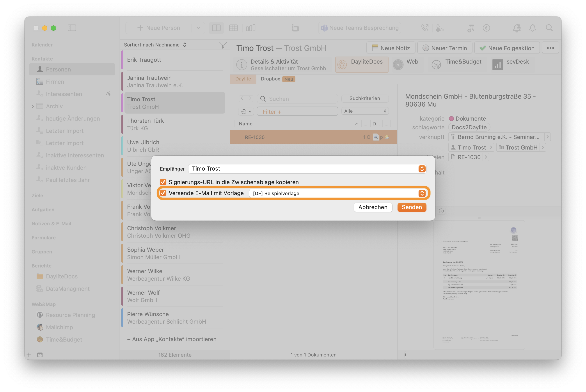Open the reminder bell with person icon
Viewport: 586px width, 392px height.
tap(517, 28)
